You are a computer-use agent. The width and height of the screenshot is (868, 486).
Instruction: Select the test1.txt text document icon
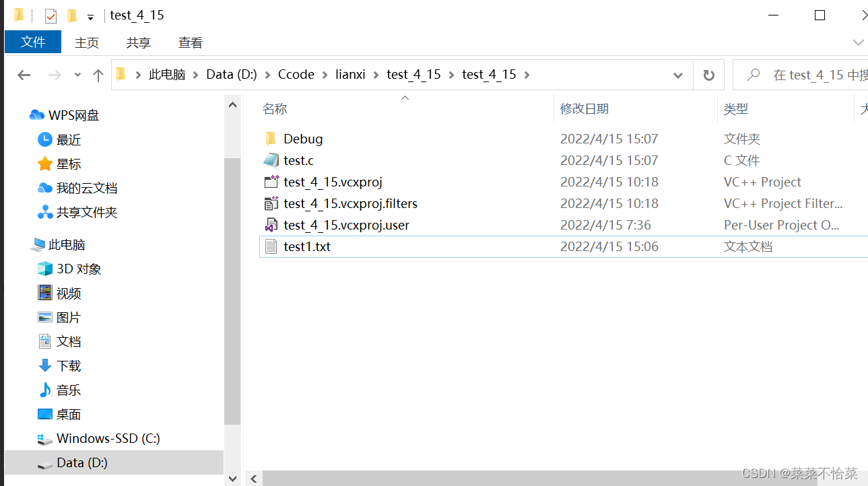(x=271, y=246)
